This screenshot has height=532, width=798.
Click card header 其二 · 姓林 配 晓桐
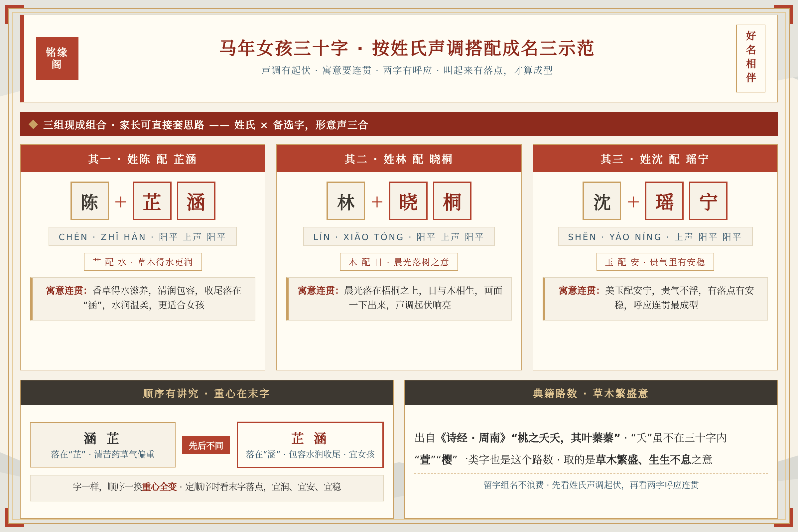[399, 159]
